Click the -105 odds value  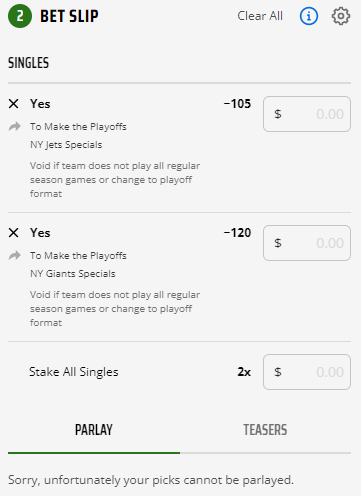[237, 104]
